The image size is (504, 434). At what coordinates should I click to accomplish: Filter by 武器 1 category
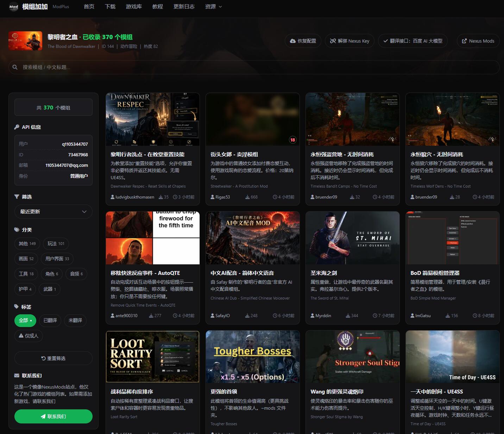coord(50,289)
